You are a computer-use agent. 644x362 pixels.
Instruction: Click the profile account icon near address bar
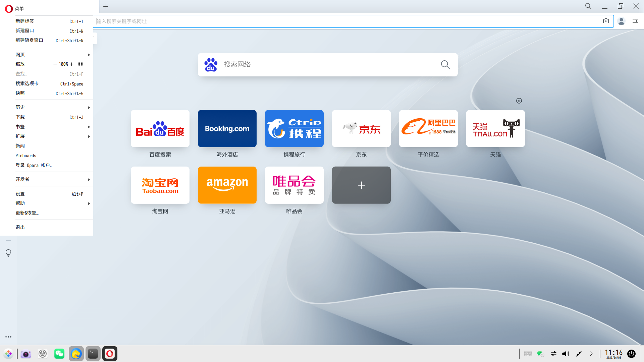tap(622, 21)
